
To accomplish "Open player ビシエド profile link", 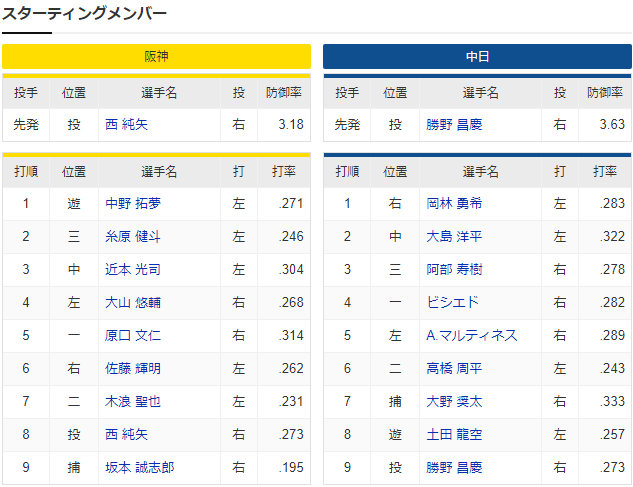I will 453,302.
